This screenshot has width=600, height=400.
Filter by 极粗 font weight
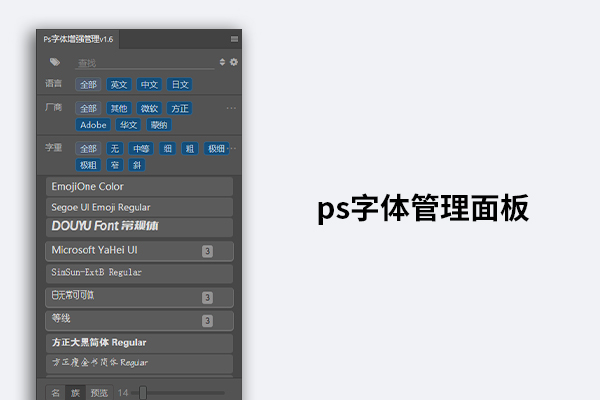coord(88,165)
